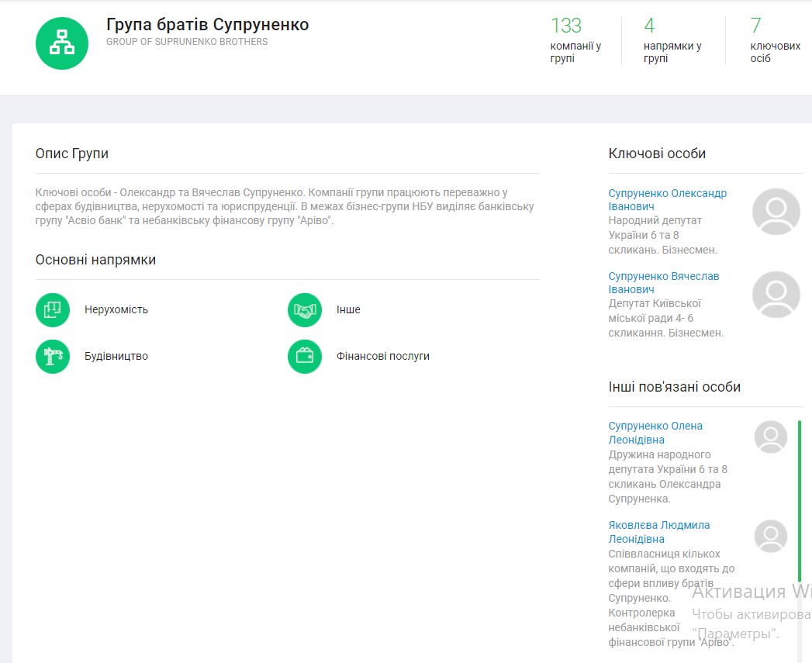This screenshot has height=663, width=812.
Task: Click the 4 напрямки у групі counter
Action: coord(672,40)
